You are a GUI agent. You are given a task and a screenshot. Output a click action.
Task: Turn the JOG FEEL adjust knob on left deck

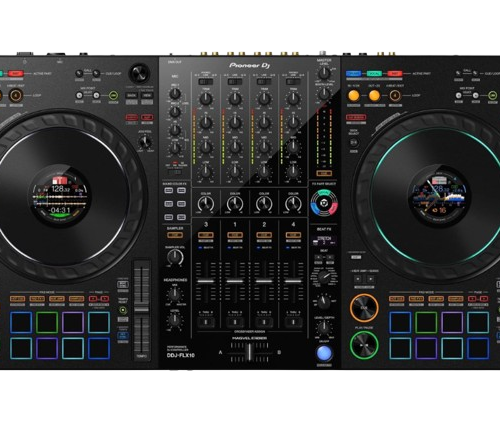pos(144,142)
